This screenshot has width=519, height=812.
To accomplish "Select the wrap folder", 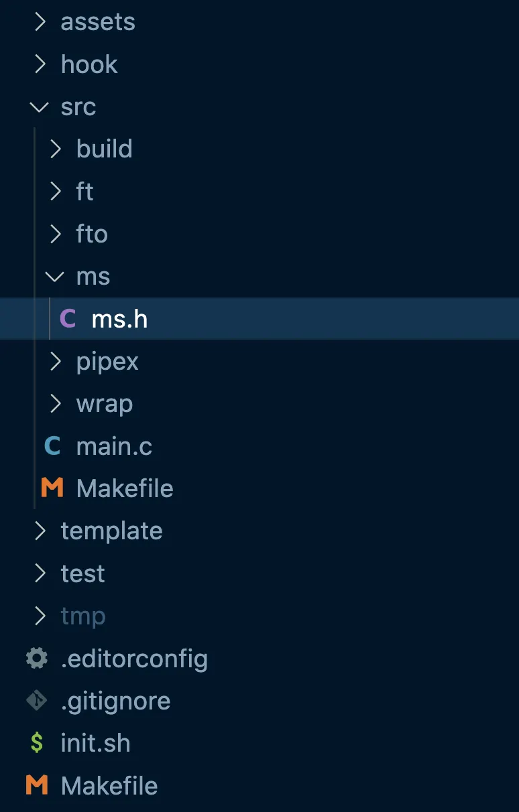I will click(x=105, y=403).
